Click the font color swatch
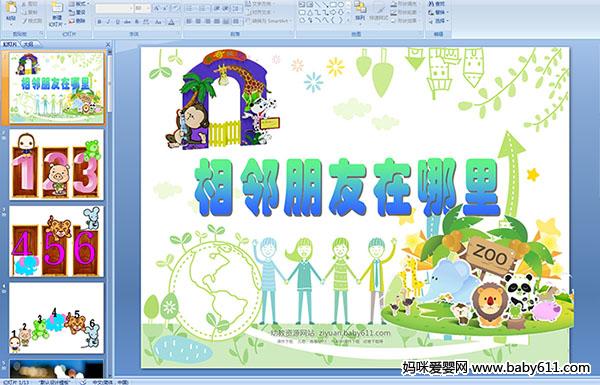This screenshot has width=600, height=385. point(171,22)
